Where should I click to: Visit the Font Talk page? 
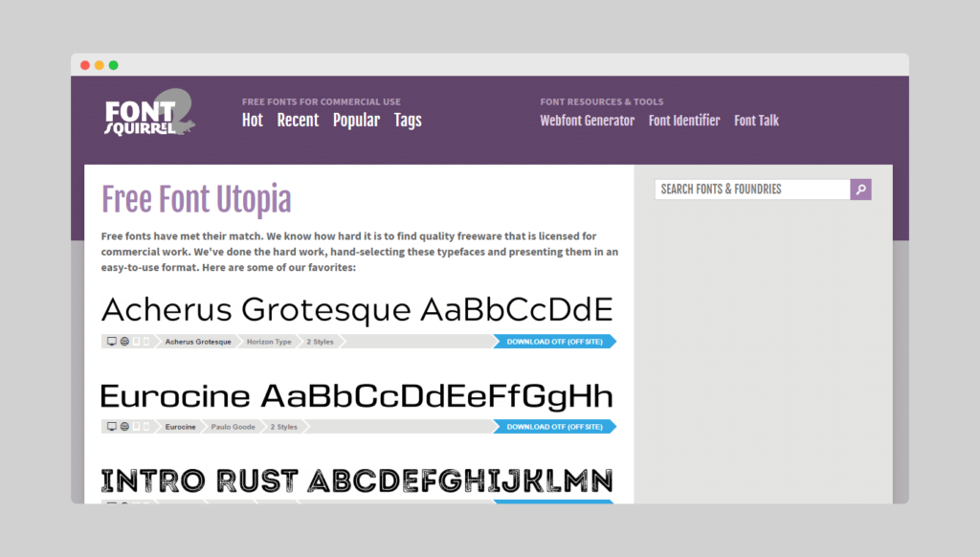click(756, 121)
